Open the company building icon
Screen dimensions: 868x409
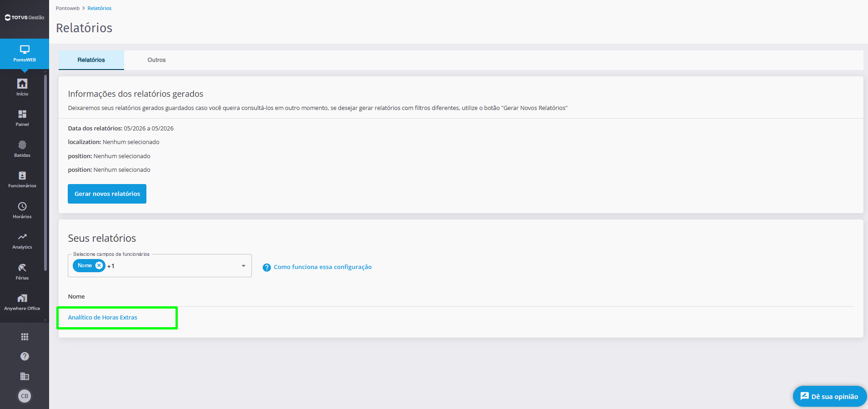[x=25, y=376]
